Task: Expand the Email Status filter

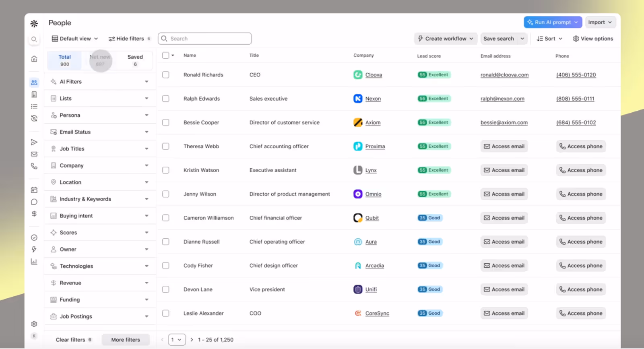Action: [x=100, y=132]
